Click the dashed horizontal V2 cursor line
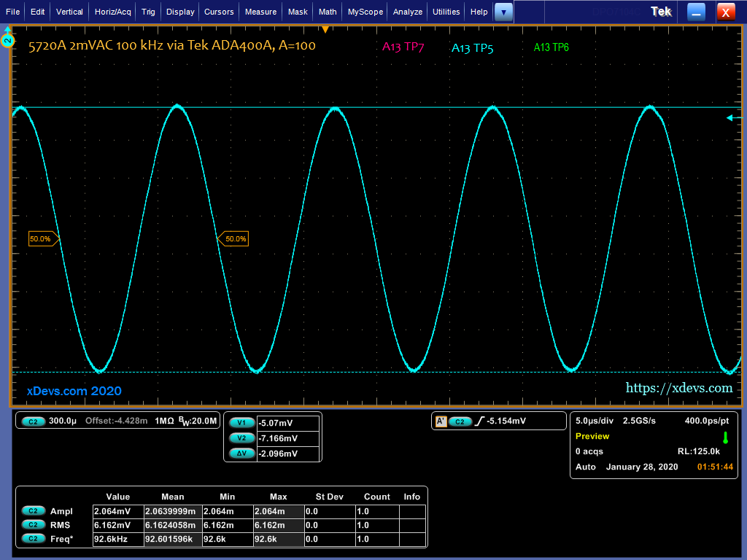The width and height of the screenshot is (747, 560). coord(376,373)
